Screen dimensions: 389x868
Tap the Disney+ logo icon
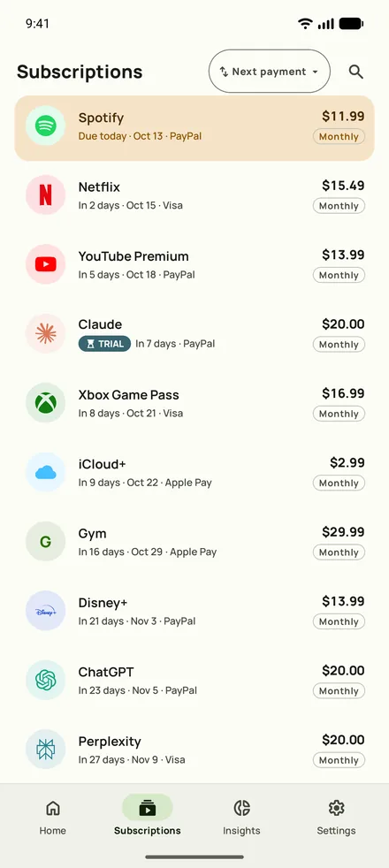pos(45,611)
